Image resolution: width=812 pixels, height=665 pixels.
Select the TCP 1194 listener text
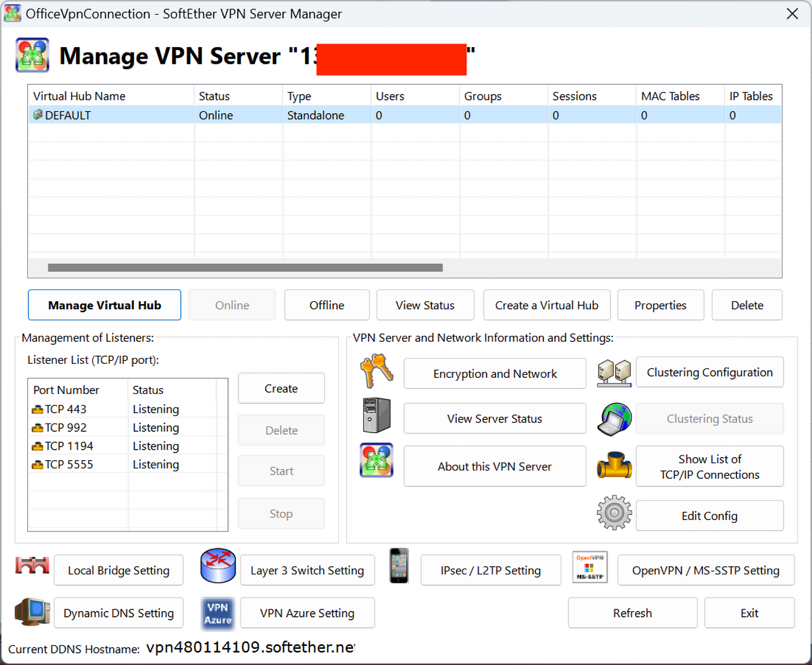(x=69, y=446)
